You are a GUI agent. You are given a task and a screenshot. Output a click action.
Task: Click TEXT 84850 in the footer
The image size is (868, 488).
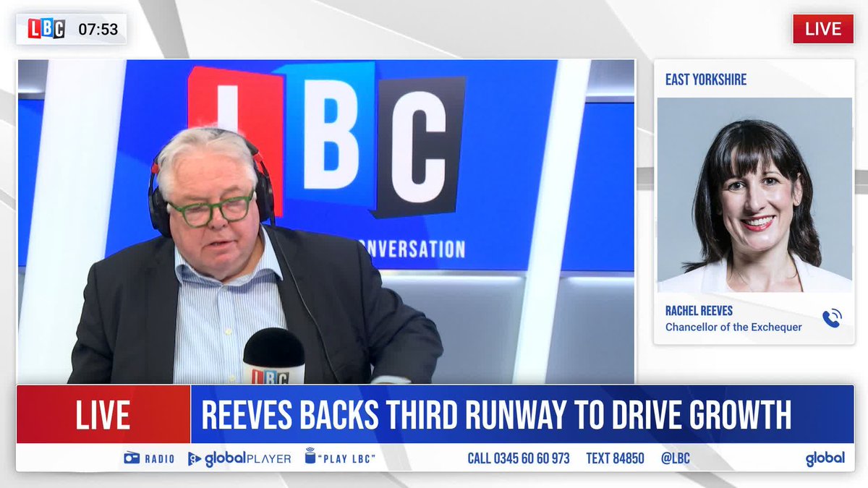point(615,459)
